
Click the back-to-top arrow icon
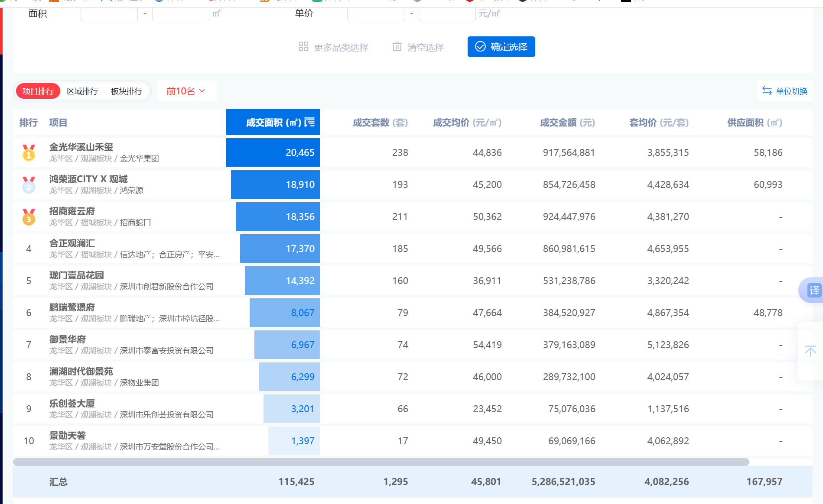(810, 351)
